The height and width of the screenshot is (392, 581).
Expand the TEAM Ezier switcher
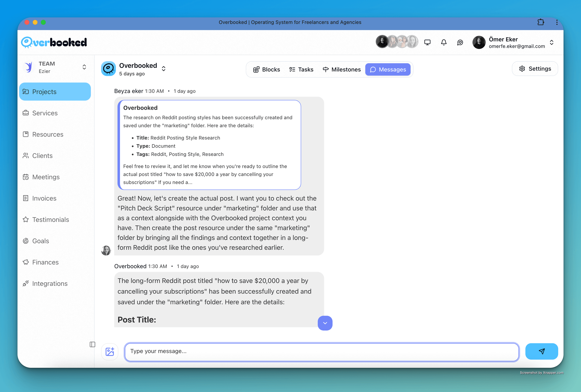tap(84, 67)
